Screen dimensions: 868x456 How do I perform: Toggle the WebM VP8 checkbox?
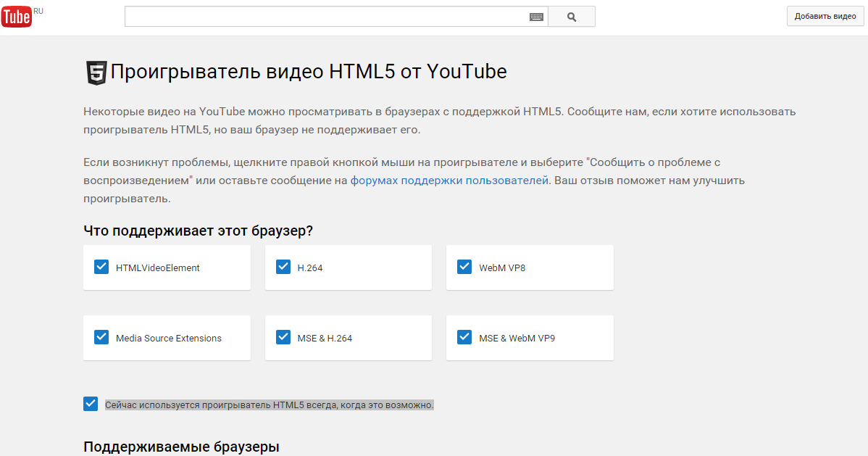click(464, 267)
